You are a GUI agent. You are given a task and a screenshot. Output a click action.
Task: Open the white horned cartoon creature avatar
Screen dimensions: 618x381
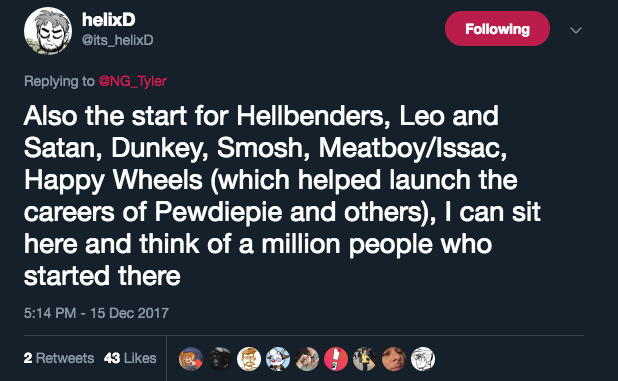pyautogui.click(x=278, y=359)
